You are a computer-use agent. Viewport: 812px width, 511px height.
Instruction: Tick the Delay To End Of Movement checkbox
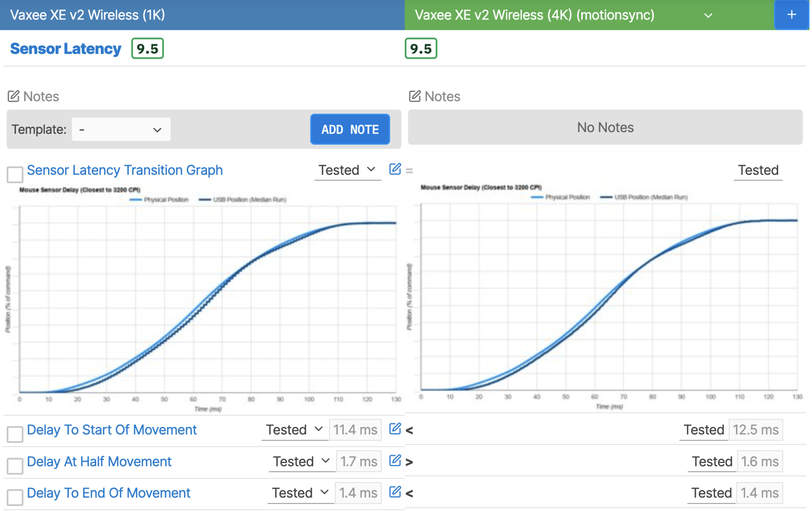15,497
